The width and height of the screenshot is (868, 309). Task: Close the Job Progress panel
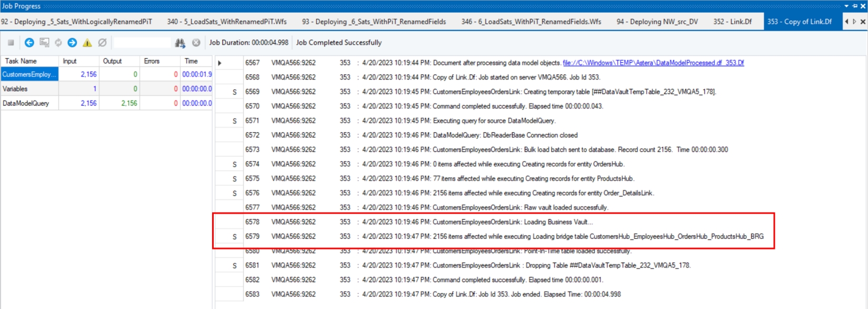coord(863,6)
